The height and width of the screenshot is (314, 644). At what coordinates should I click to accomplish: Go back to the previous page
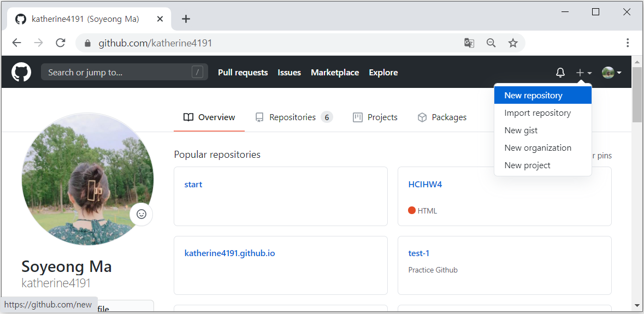coord(17,43)
